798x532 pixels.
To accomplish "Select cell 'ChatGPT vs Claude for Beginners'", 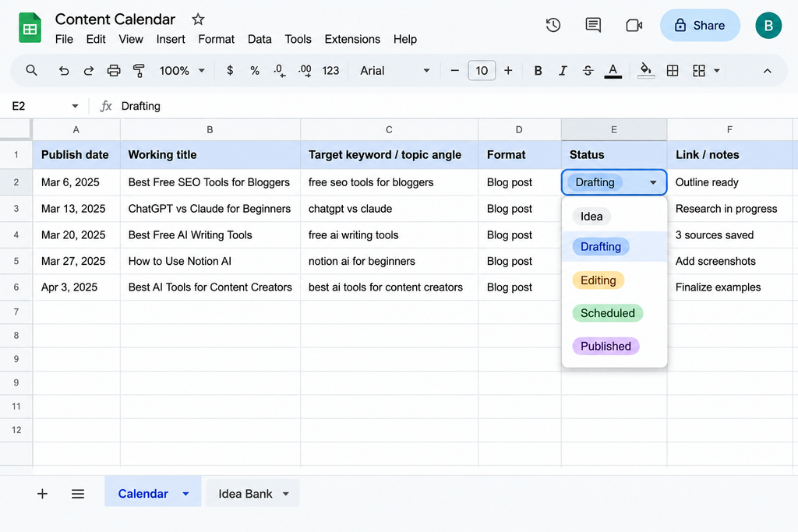I will click(x=210, y=209).
